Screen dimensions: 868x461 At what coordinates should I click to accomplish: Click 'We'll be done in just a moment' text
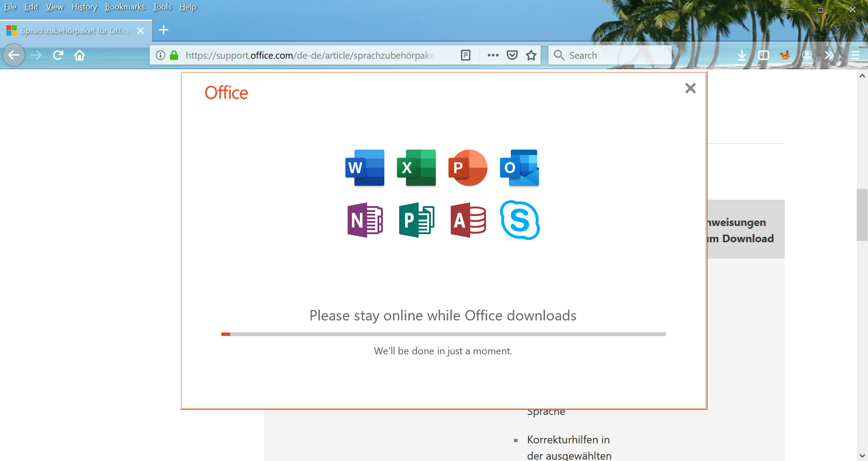pyautogui.click(x=443, y=351)
